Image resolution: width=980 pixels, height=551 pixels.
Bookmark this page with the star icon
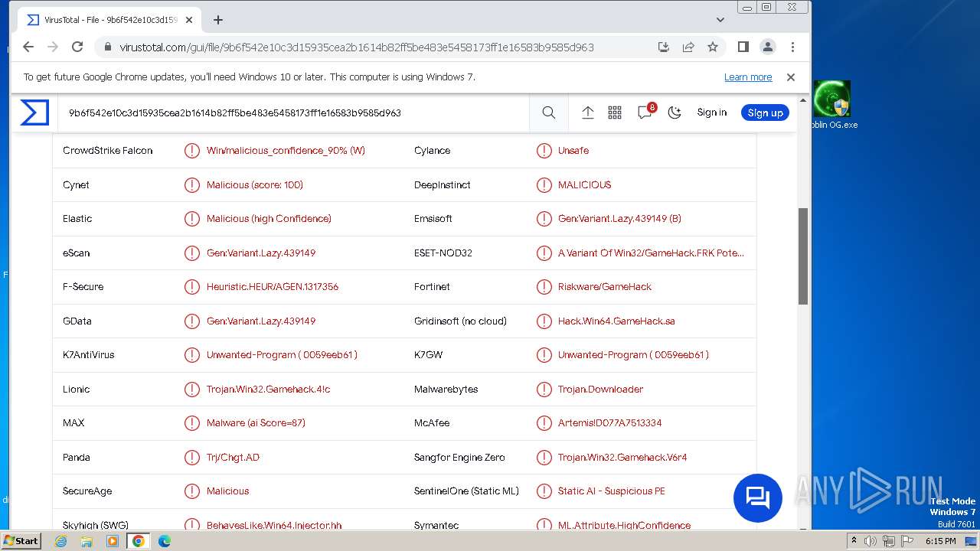[x=713, y=47]
